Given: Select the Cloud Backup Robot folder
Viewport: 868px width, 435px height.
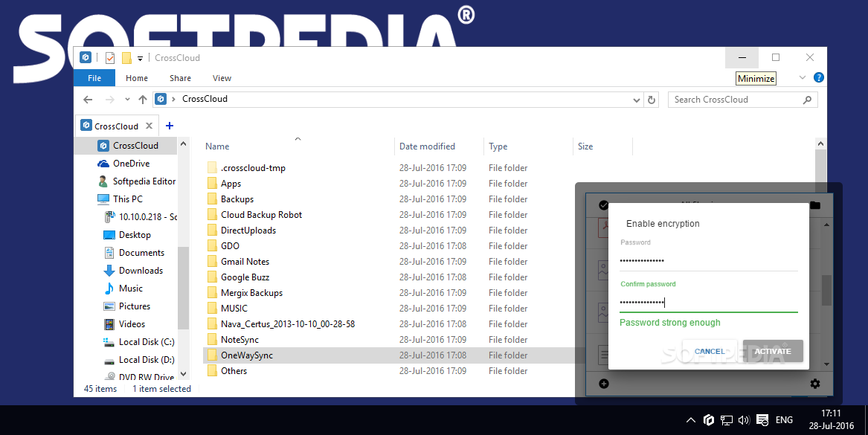Looking at the screenshot, I should coord(261,215).
